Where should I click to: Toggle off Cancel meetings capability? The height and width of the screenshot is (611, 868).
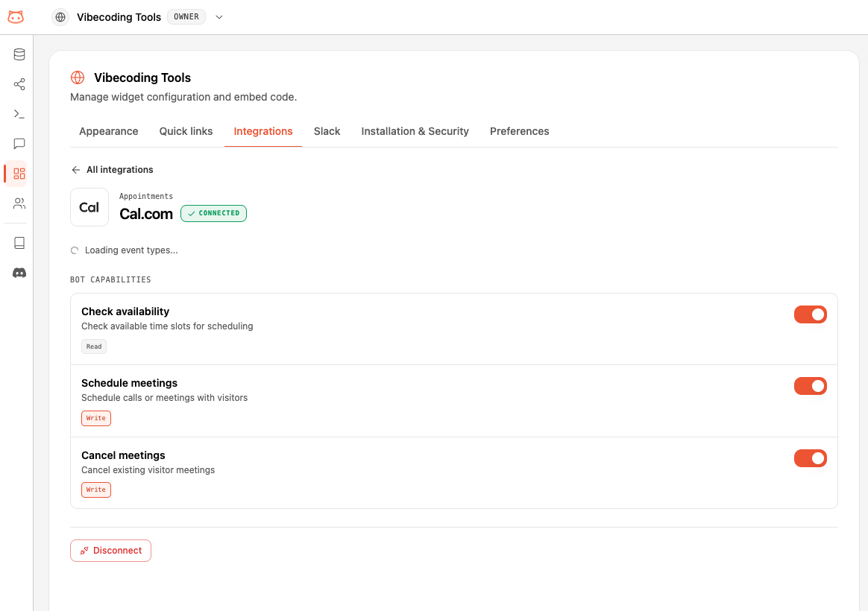[x=810, y=458]
